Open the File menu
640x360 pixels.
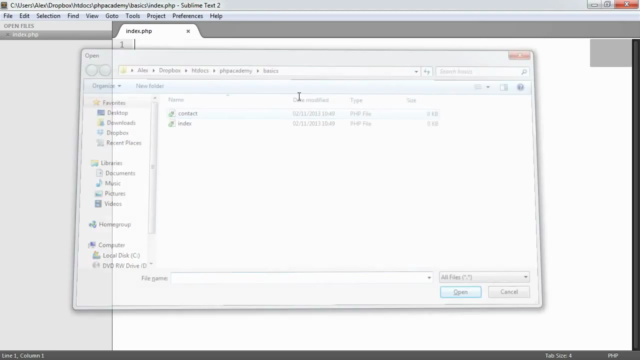pos(8,16)
